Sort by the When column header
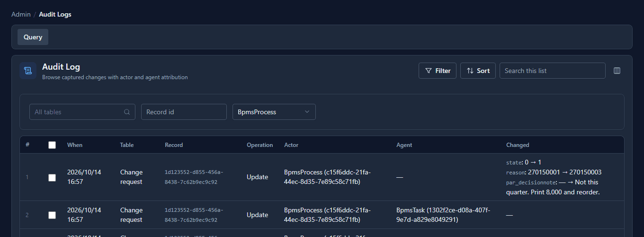644x237 pixels. pyautogui.click(x=75, y=145)
